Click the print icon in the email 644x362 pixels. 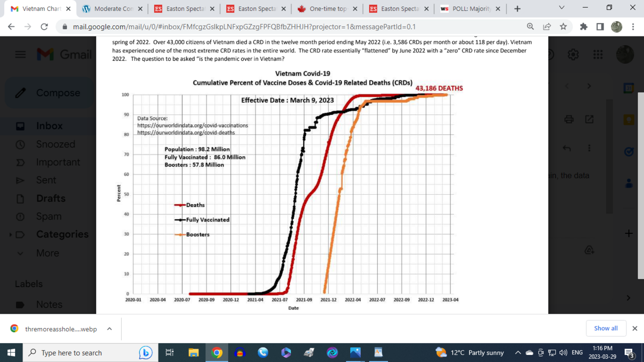(x=569, y=119)
